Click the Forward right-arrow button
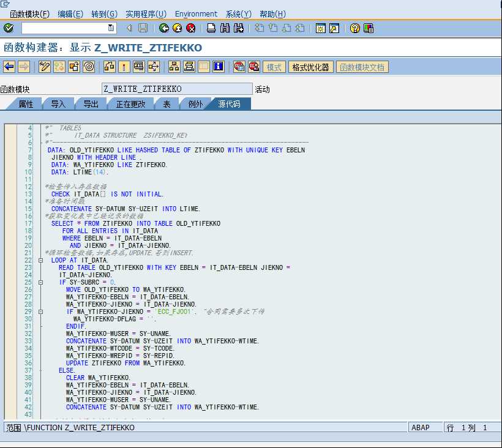The width and height of the screenshot is (502, 448). (24, 67)
